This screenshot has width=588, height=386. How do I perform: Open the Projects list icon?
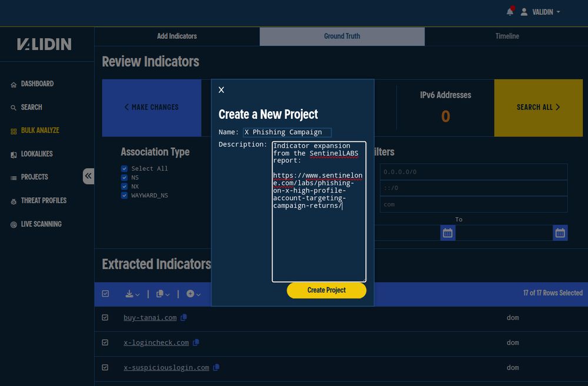click(14, 178)
